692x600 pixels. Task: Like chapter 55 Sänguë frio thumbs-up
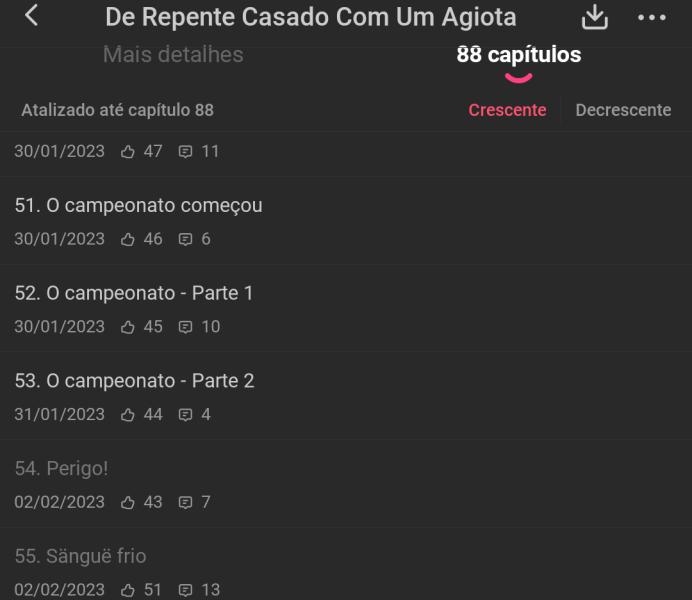point(127,589)
